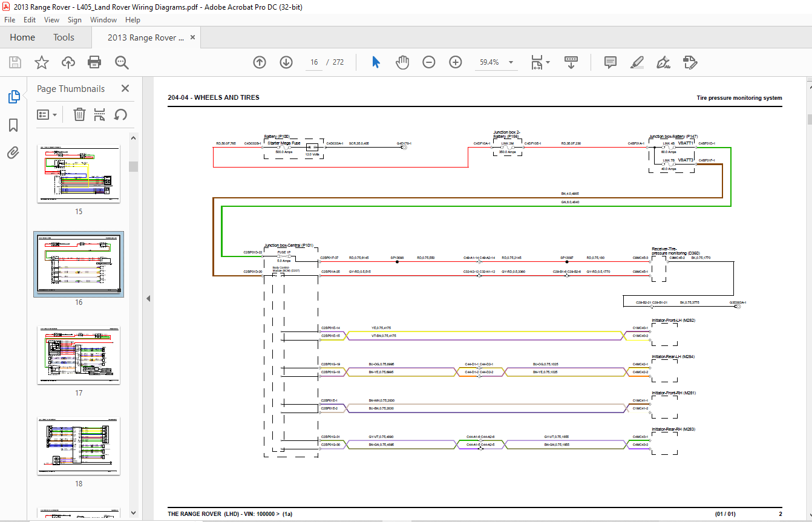The width and height of the screenshot is (812, 522).
Task: Click the document vertical scrollbar
Action: [x=810, y=119]
